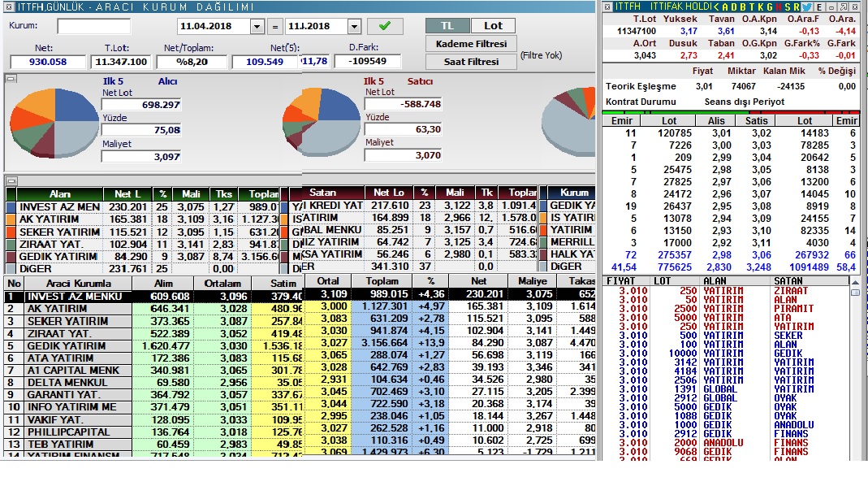
Task: Click the B letter icon in ITTFH title bar
Action: [743, 7]
